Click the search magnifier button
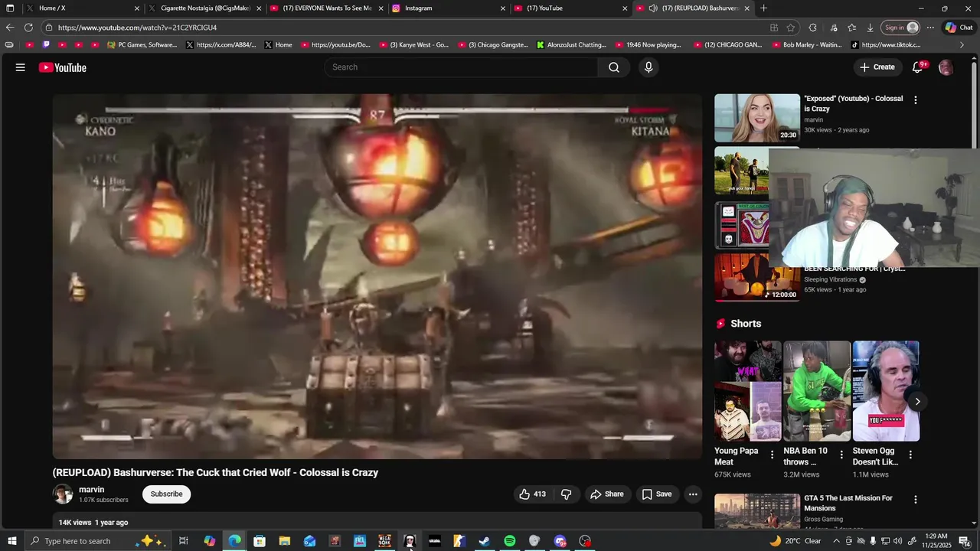 (614, 67)
